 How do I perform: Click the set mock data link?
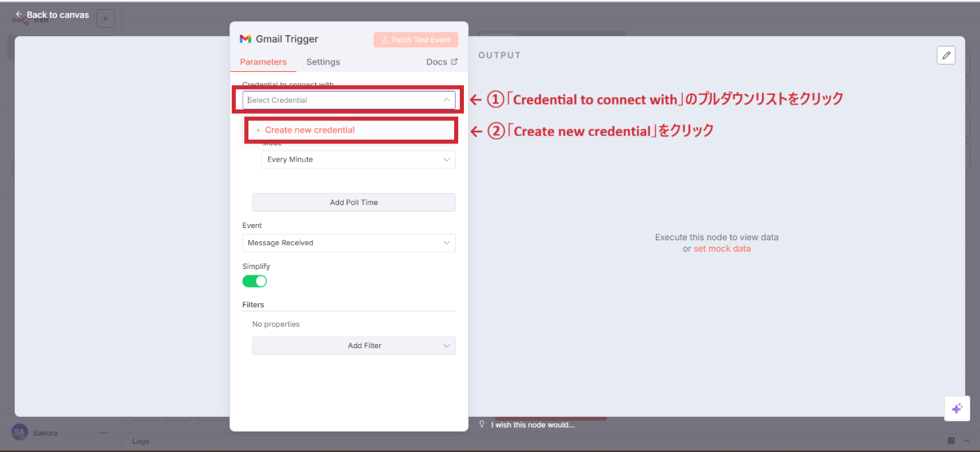click(722, 248)
